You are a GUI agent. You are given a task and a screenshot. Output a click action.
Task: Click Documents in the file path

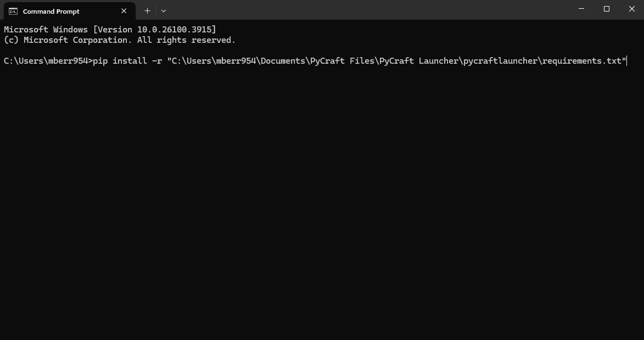point(283,61)
